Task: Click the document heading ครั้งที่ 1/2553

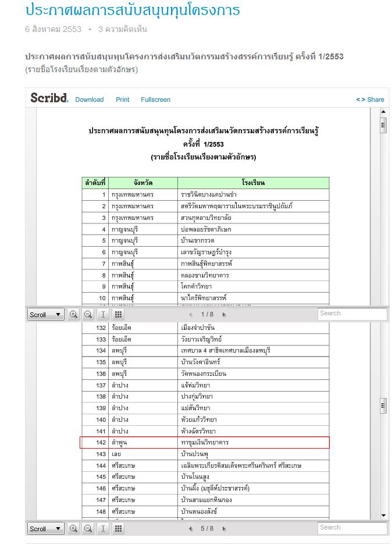Action: tap(204, 144)
